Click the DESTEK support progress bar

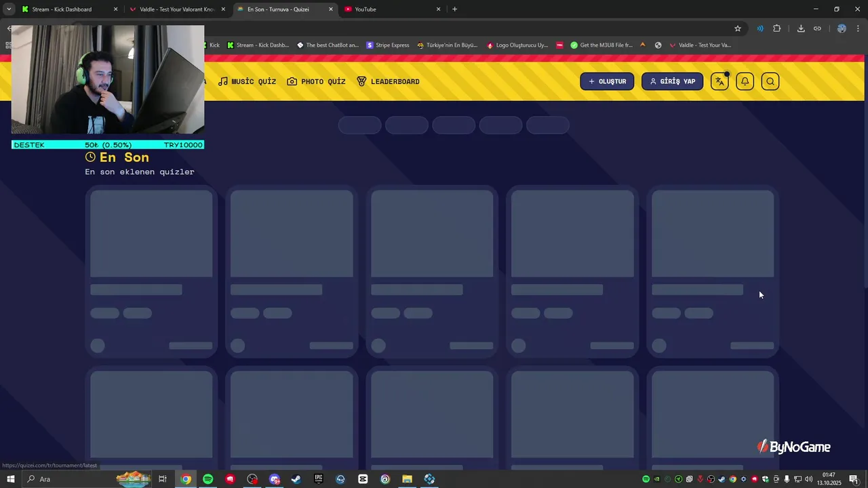[x=108, y=145]
